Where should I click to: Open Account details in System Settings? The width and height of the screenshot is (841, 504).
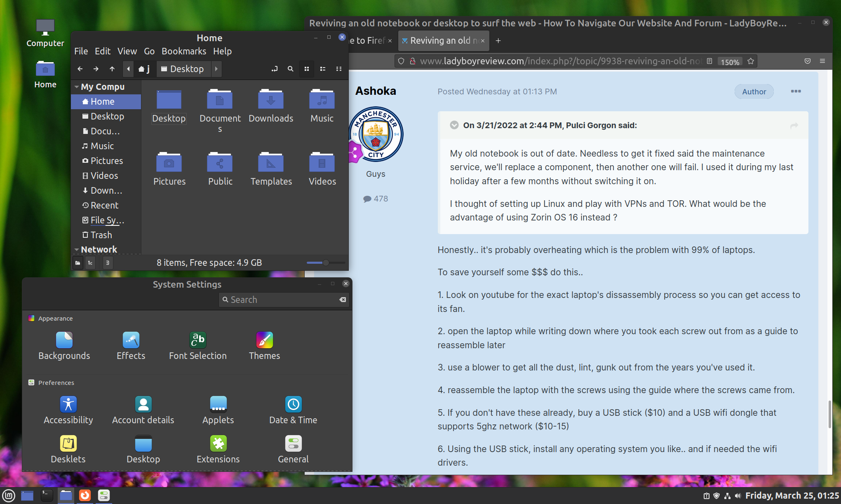[143, 410]
